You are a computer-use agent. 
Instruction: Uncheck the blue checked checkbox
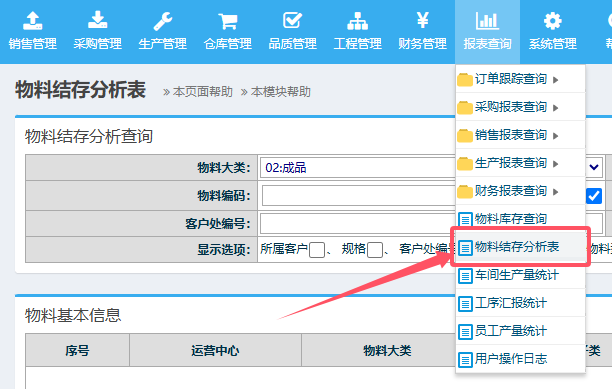tap(594, 196)
